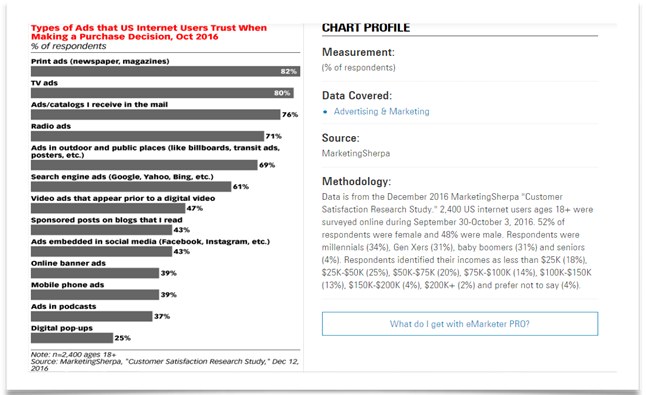Click the video ads prior to digital video bar
Viewport: 646px width, 395px height.
108,208
